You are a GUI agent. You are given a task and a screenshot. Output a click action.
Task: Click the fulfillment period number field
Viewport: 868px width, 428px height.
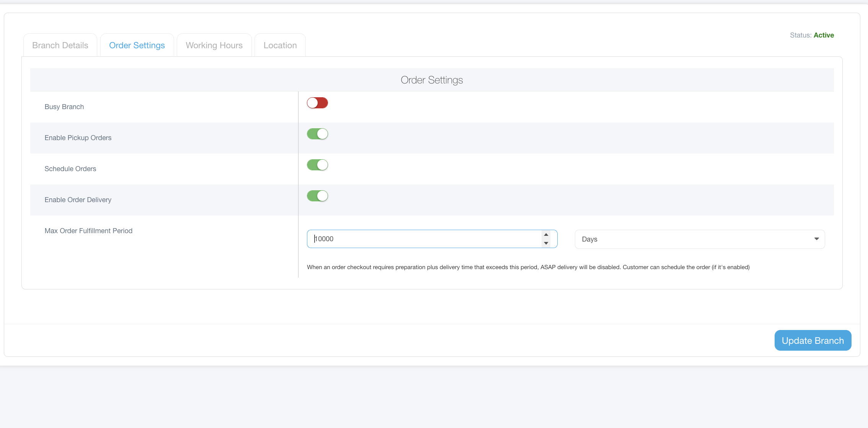(x=421, y=239)
